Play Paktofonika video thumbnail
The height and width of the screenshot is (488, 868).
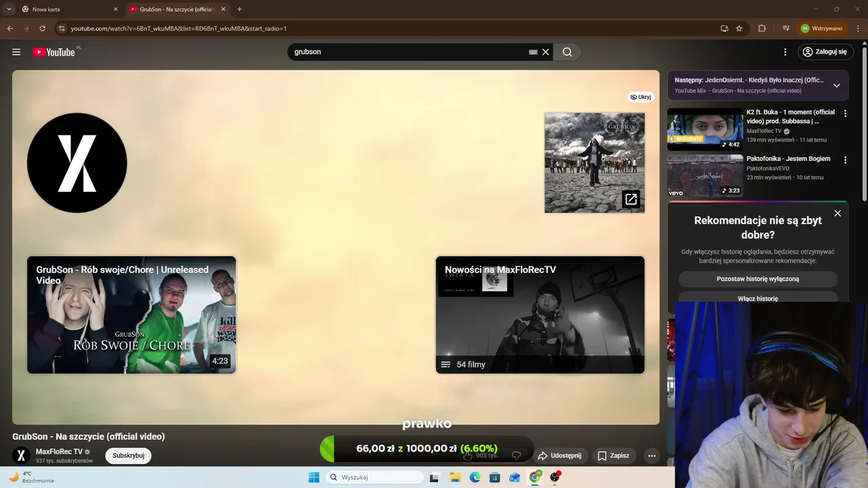click(x=705, y=176)
